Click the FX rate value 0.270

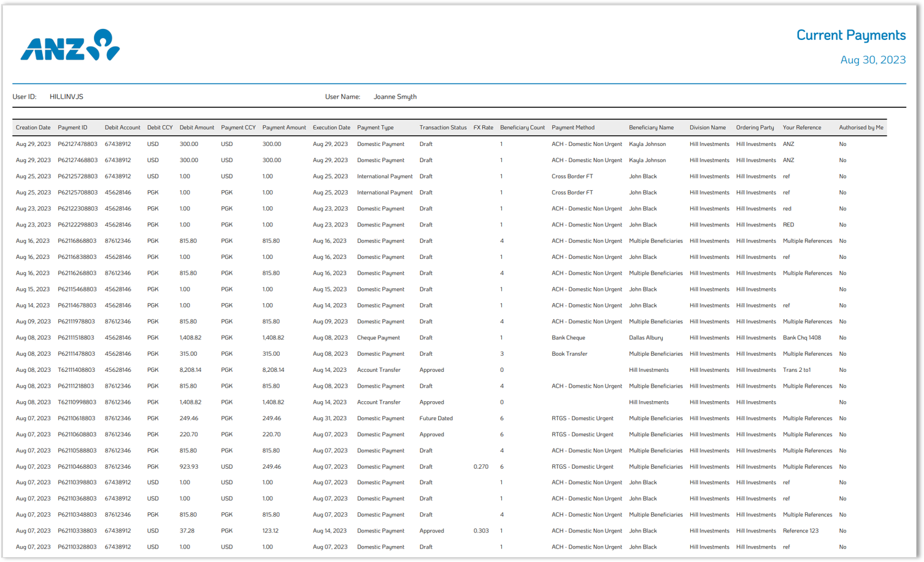[482, 466]
